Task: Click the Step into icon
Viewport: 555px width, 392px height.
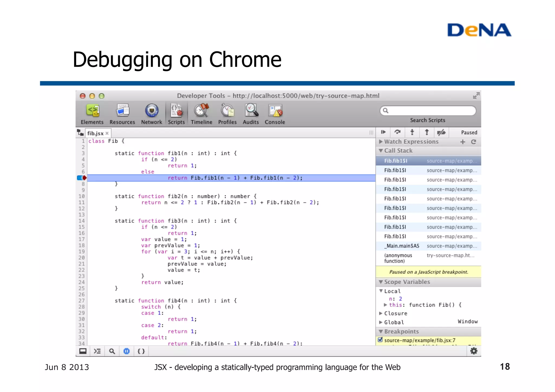Action: pos(412,132)
